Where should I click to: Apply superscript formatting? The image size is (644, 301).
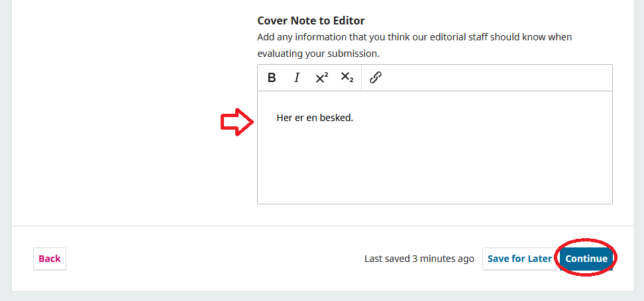322,77
